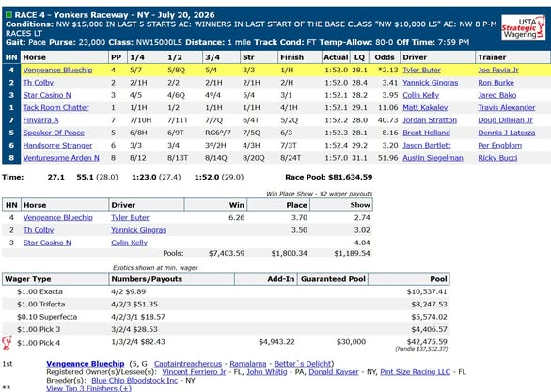Open driver Austin Siegelman profile
Screen dimensions: 551x392
click(x=433, y=158)
